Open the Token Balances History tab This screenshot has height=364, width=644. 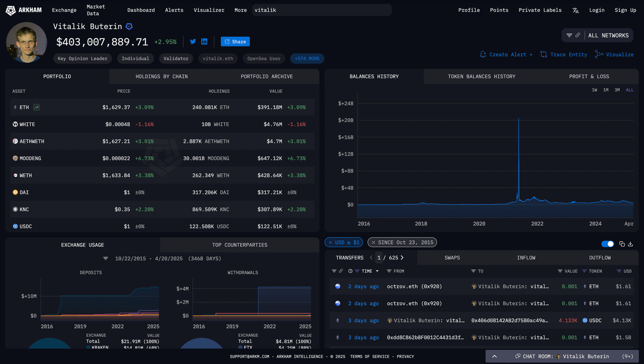pyautogui.click(x=481, y=77)
